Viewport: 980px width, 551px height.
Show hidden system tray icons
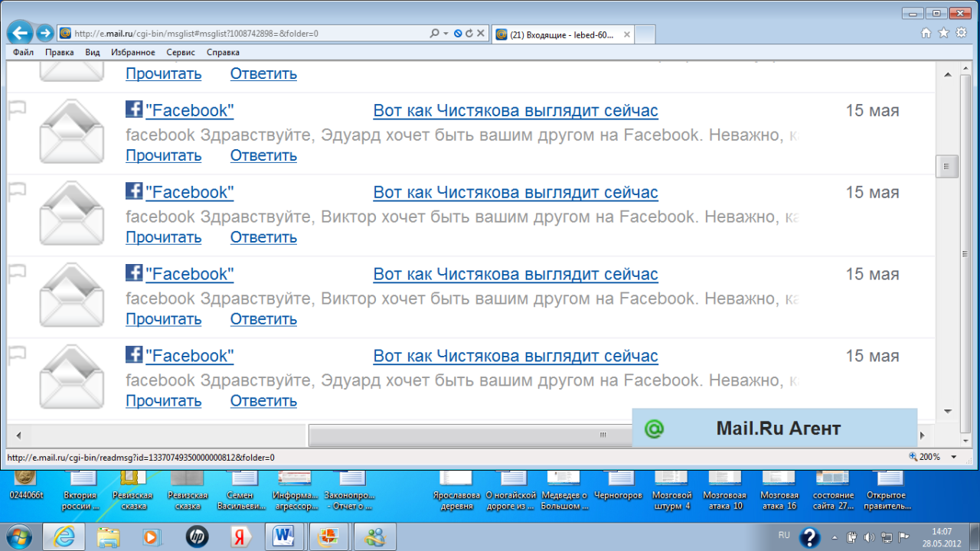(834, 536)
